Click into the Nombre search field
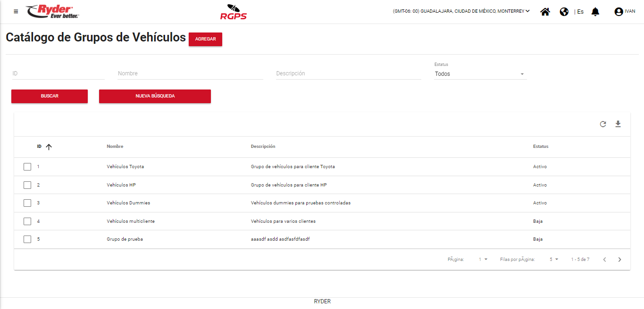 coord(190,73)
